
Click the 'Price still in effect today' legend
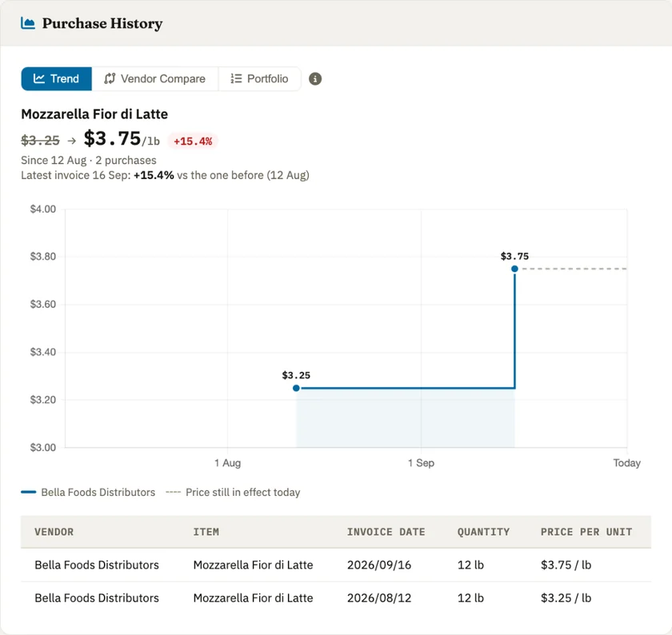coord(233,493)
